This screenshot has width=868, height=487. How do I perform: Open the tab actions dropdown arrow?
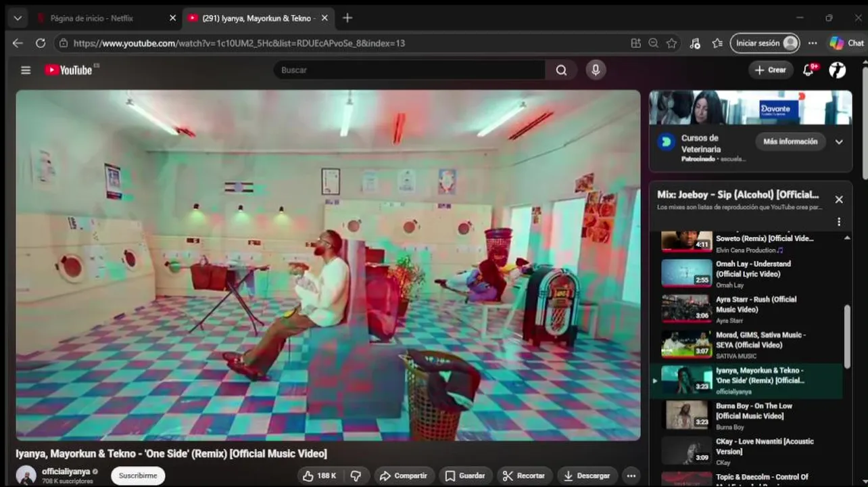coord(18,18)
